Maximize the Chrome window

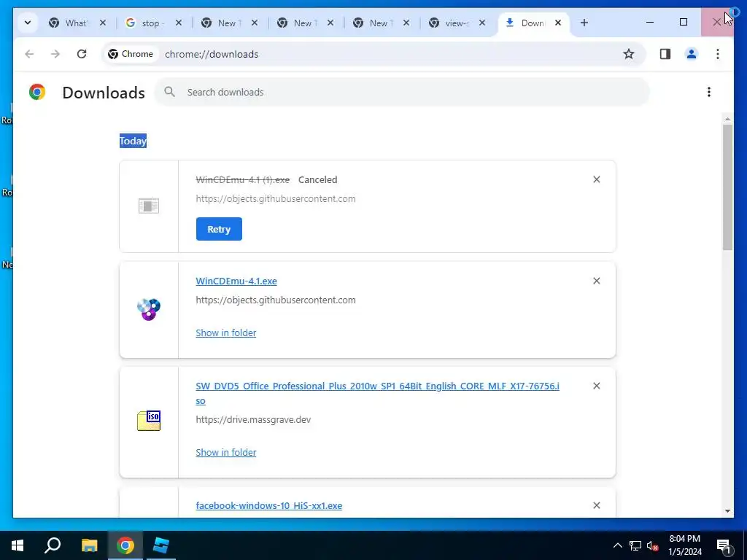coord(683,23)
